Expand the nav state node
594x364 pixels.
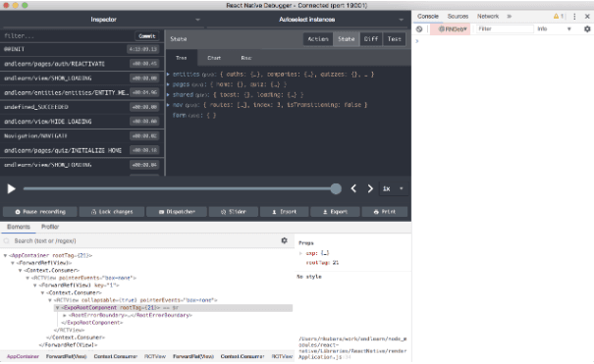tap(169, 105)
